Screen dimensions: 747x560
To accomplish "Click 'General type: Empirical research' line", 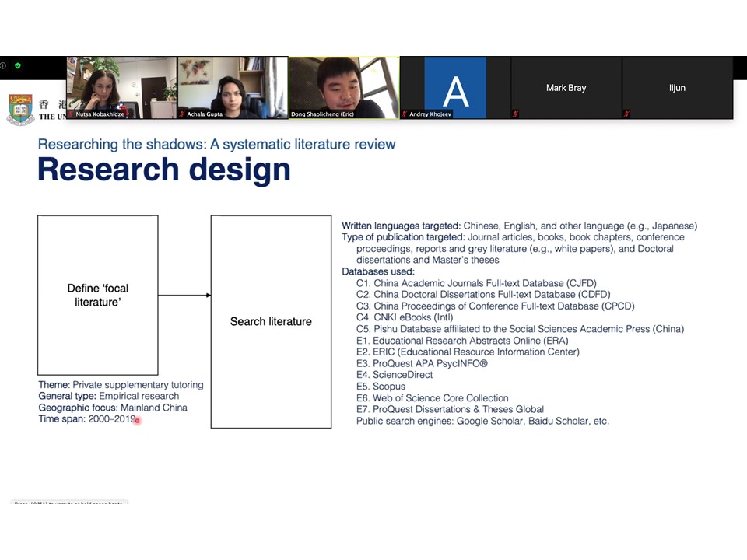I will (x=109, y=396).
